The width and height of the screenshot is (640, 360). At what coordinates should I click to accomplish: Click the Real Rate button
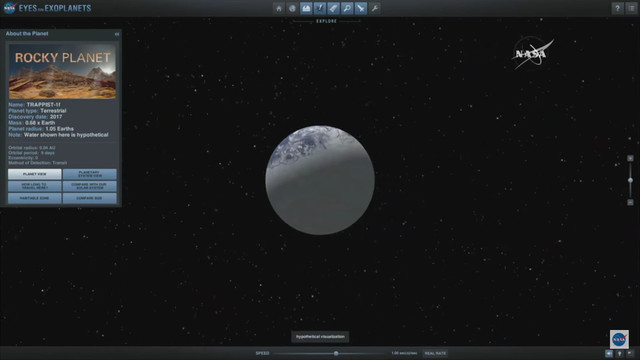coord(436,353)
